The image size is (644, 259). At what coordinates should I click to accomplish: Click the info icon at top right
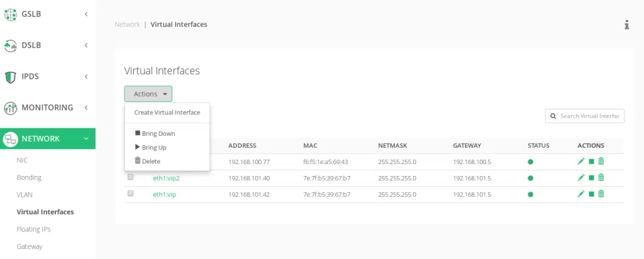626,25
